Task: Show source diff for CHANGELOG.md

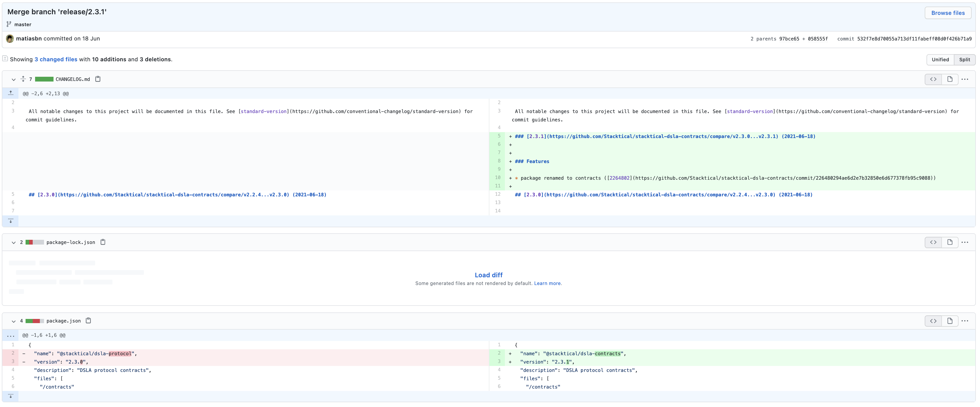Action: [933, 79]
